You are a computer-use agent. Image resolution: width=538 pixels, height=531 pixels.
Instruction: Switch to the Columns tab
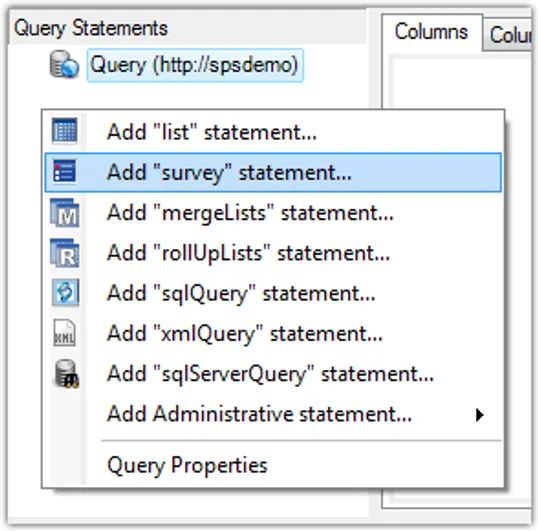click(x=431, y=32)
